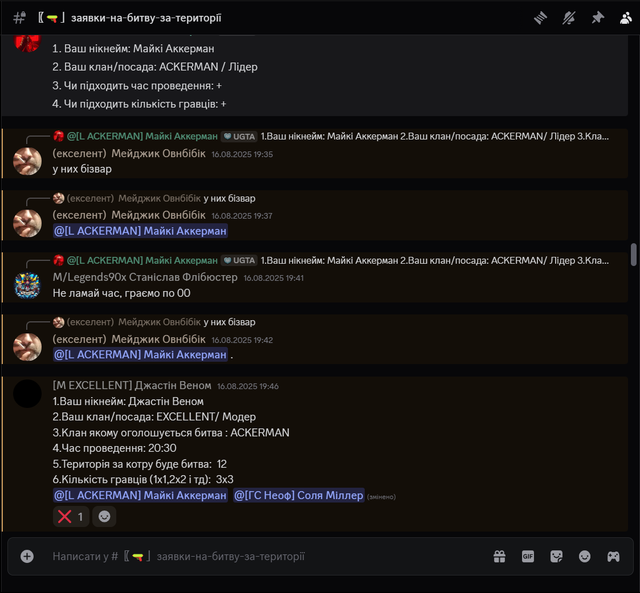Jump to reply preview 'у них бізвар' above 19:42

[x=229, y=322]
